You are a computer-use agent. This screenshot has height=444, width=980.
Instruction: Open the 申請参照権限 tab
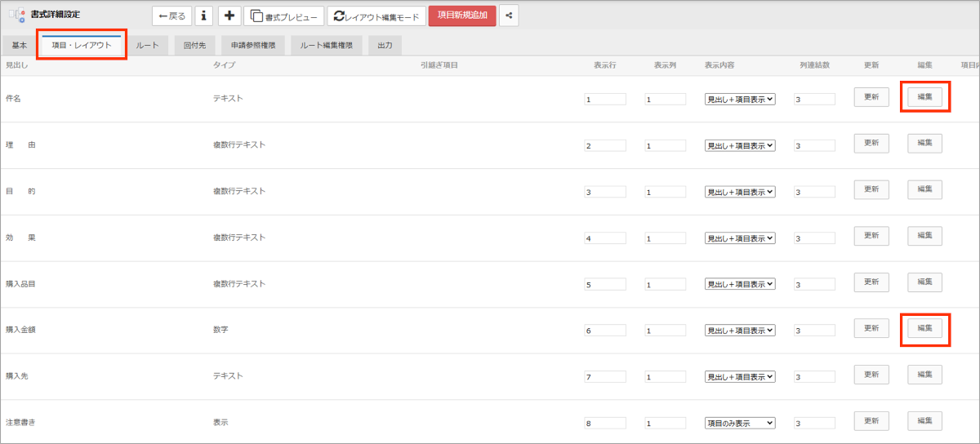coord(252,46)
